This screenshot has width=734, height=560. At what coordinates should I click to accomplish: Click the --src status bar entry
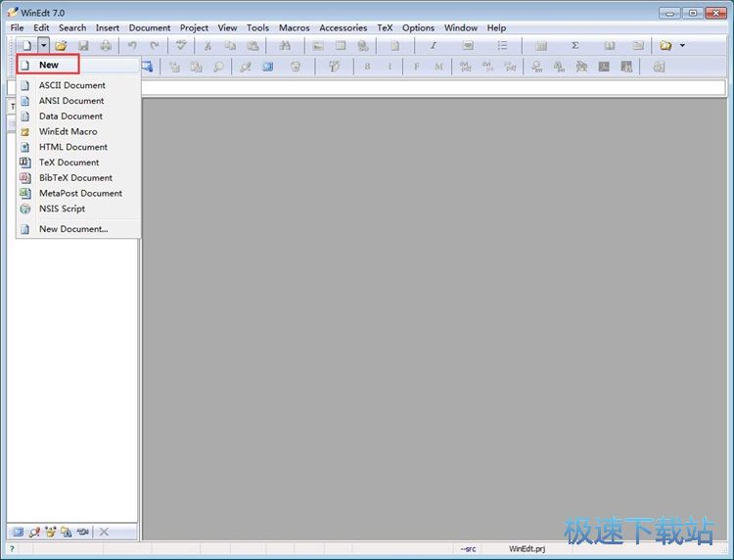pyautogui.click(x=468, y=549)
